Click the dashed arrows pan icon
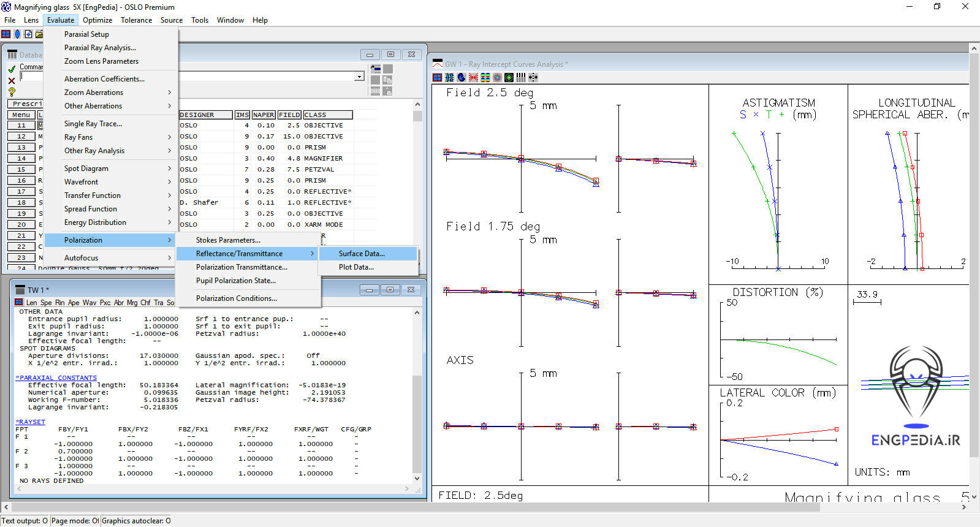Screen dimensions: 980x527 pyautogui.click(x=533, y=78)
